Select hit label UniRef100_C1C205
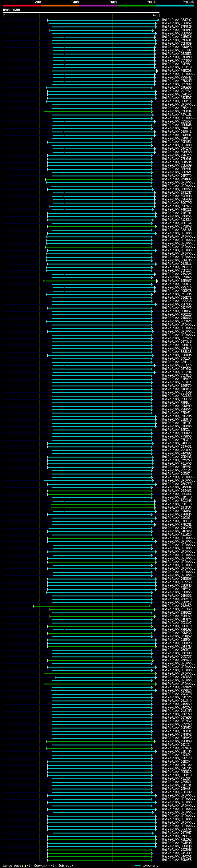This screenshot has height=868, width=197. click(x=177, y=417)
